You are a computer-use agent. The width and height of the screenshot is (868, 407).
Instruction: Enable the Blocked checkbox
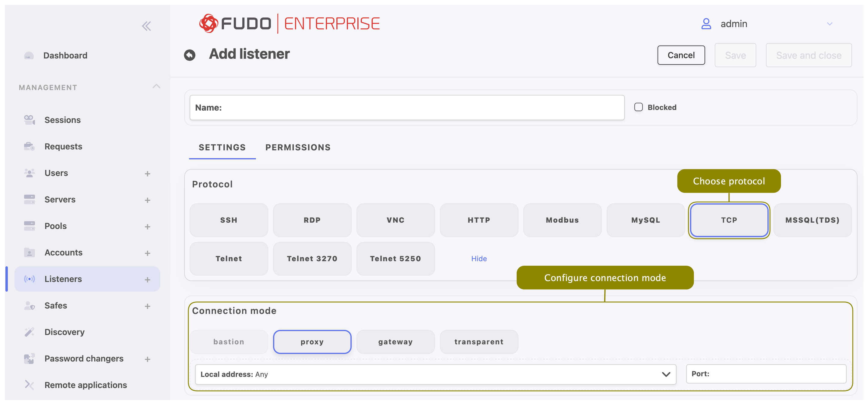point(638,107)
